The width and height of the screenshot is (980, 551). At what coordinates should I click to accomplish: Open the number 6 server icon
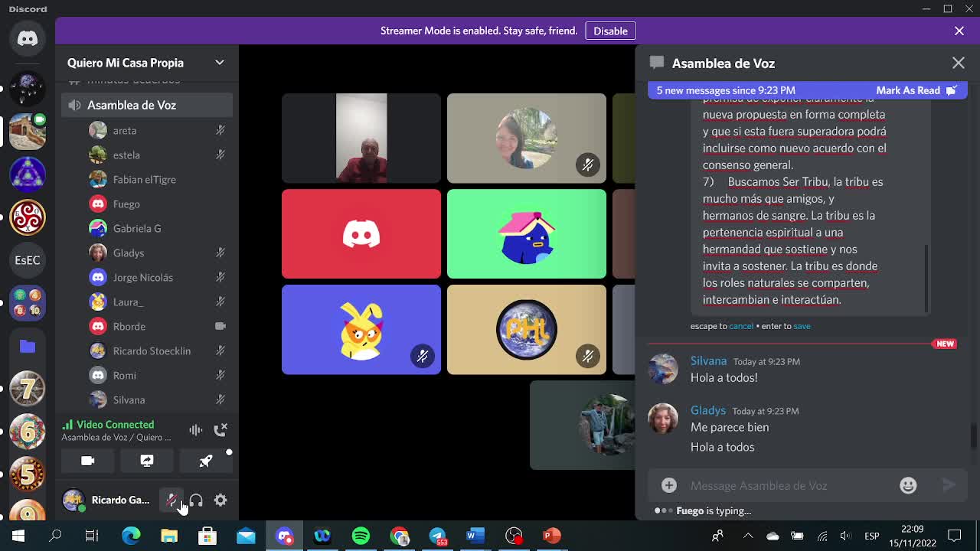tap(28, 432)
